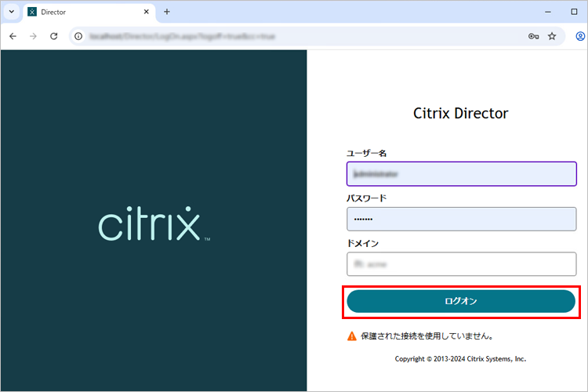
Task: Click the Back navigation arrow
Action: pyautogui.click(x=13, y=36)
